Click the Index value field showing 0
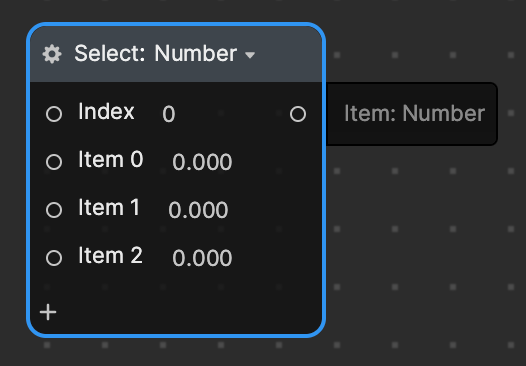 [x=169, y=114]
